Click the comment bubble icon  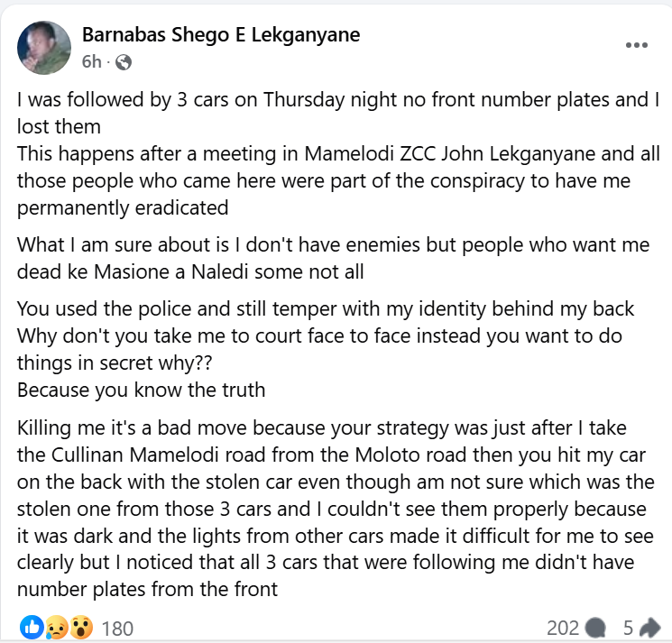(594, 628)
